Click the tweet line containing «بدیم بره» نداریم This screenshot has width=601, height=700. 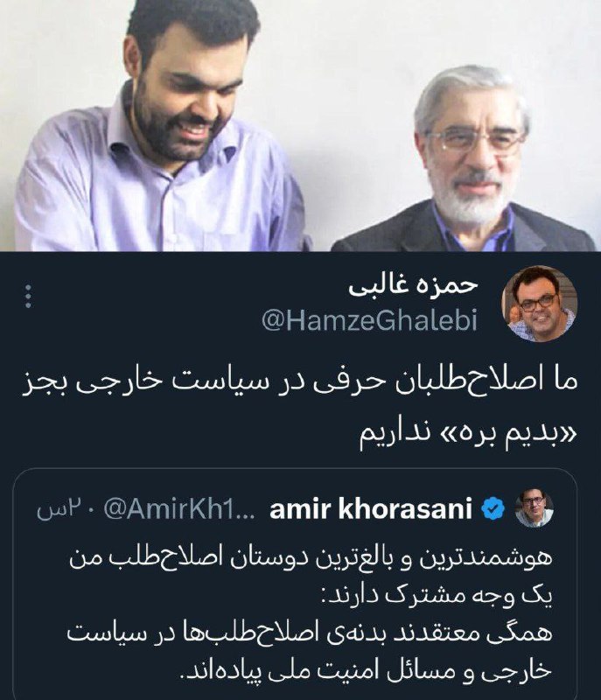click(x=469, y=431)
